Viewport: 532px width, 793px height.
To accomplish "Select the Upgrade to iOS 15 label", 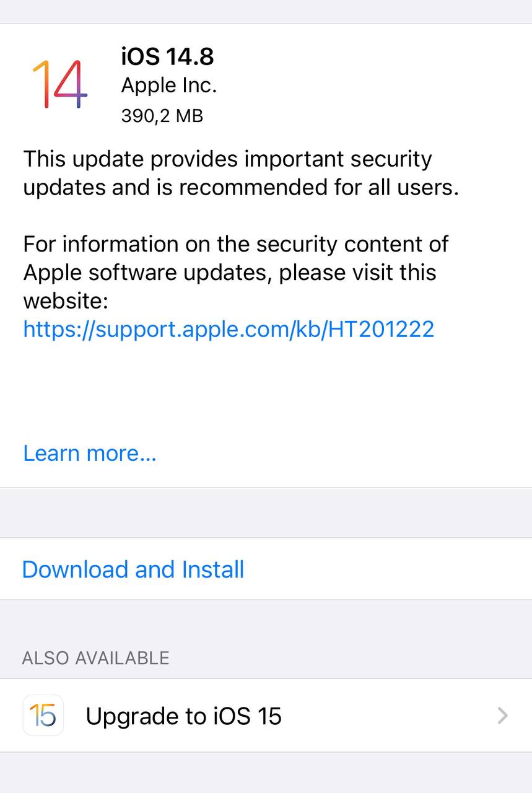I will pos(184,716).
